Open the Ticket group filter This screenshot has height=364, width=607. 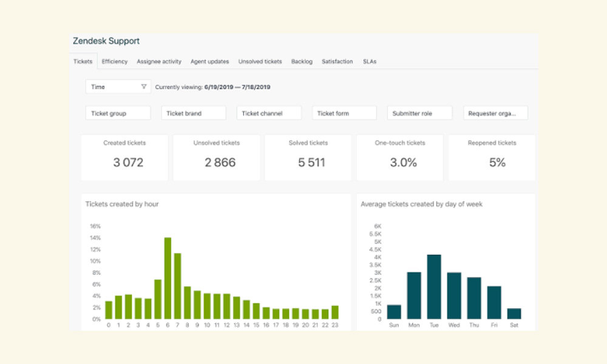(118, 113)
